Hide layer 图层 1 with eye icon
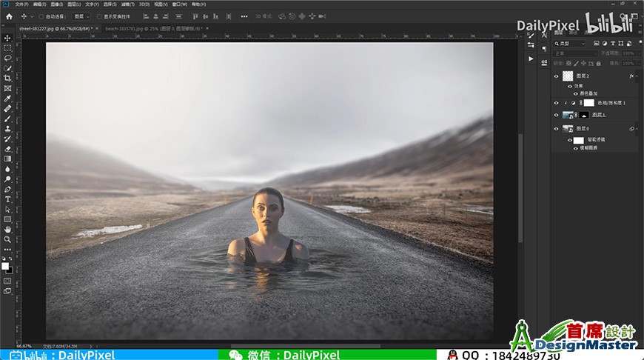644x360 pixels. [x=556, y=115]
